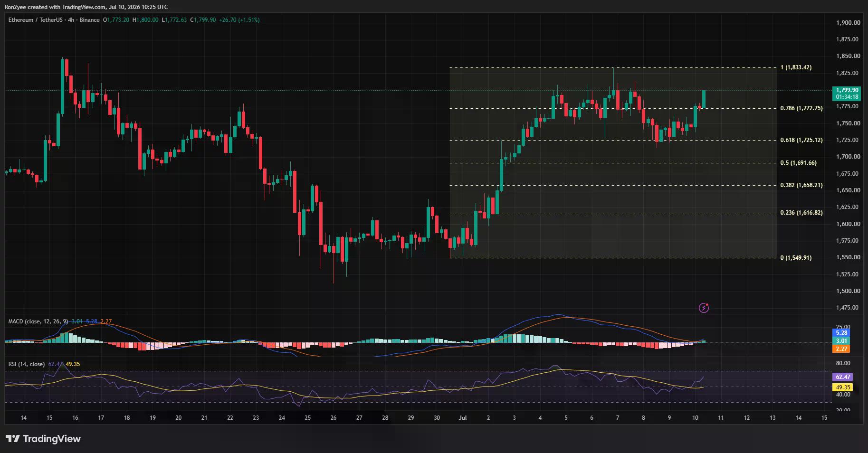Click the MACD (close, 12, 26, 9) legend
The width and height of the screenshot is (868, 453).
click(38, 321)
